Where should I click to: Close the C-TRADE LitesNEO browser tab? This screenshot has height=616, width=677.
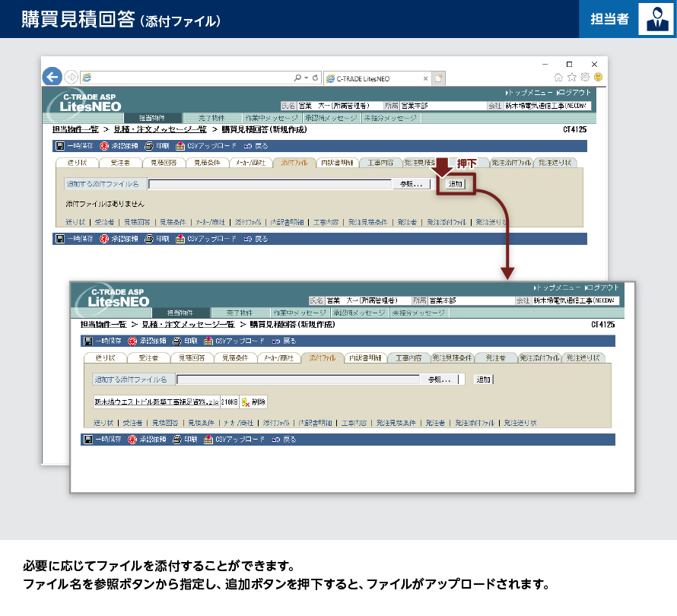(x=424, y=78)
